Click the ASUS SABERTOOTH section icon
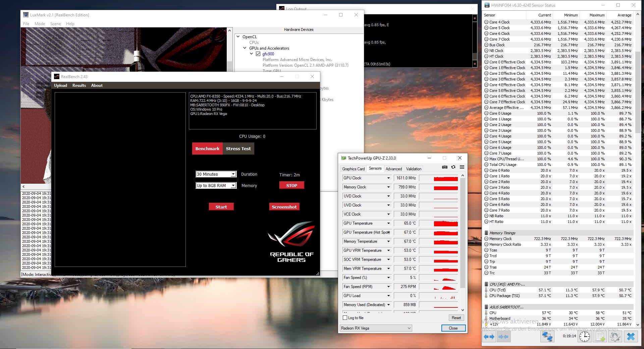Viewport: 644px width, 349px height. click(x=486, y=307)
